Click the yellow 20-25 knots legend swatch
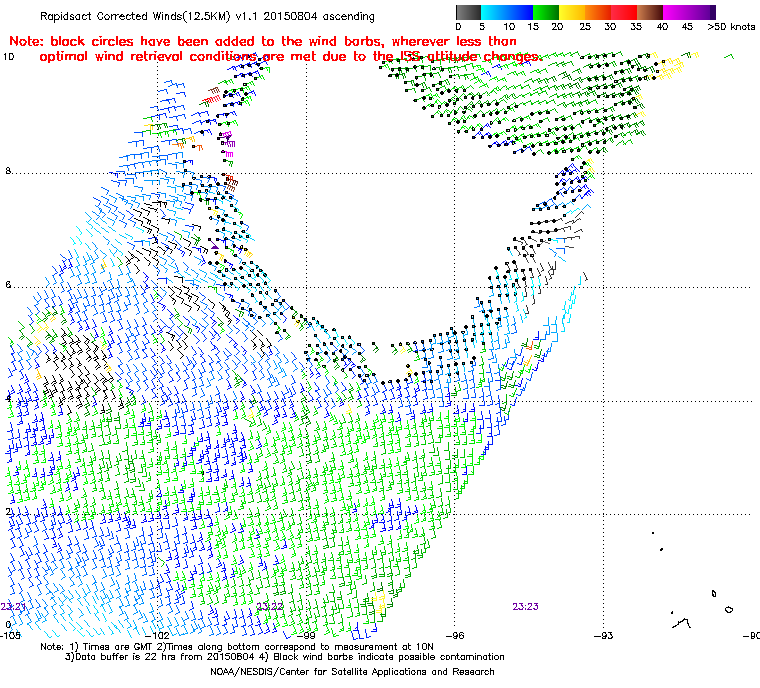 point(572,12)
